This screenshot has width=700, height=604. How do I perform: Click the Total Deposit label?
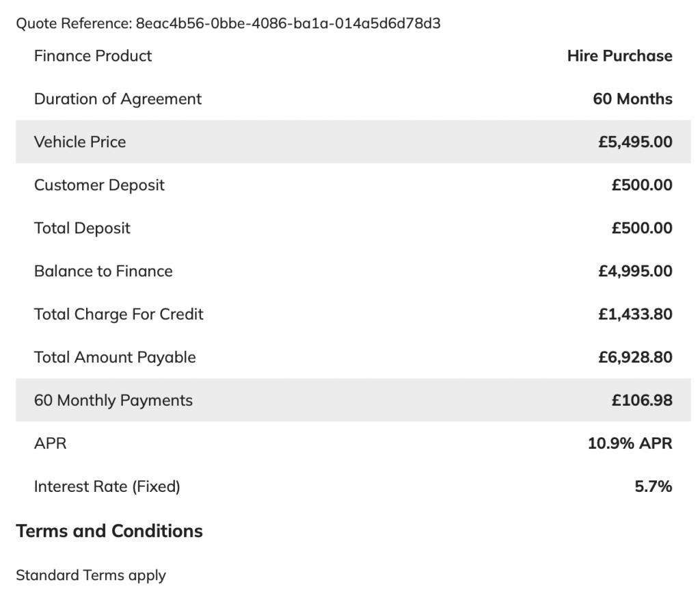click(x=82, y=228)
